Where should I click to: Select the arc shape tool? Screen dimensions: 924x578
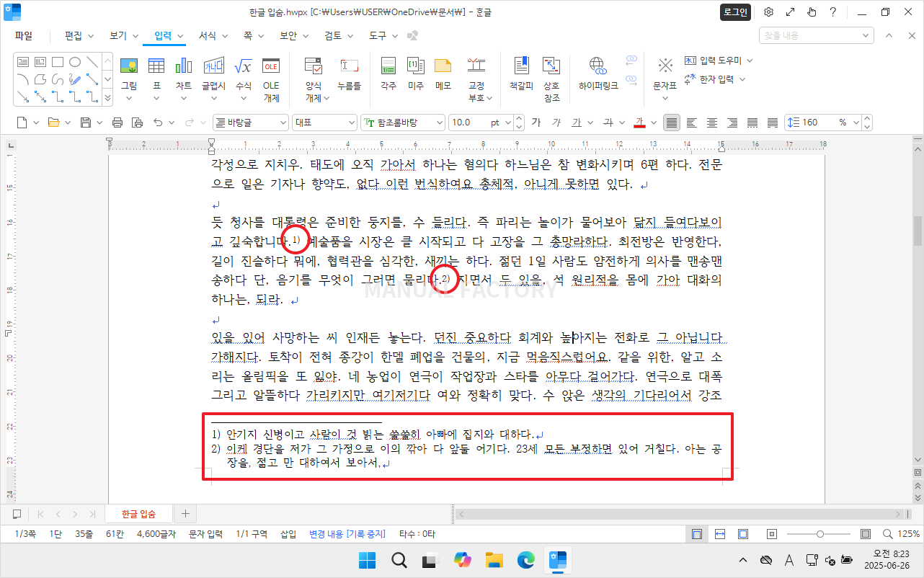23,79
